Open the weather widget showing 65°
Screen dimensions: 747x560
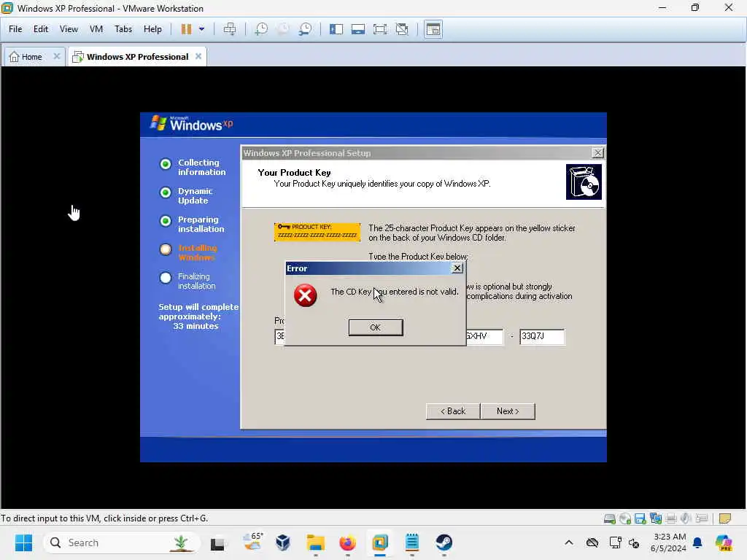(252, 542)
